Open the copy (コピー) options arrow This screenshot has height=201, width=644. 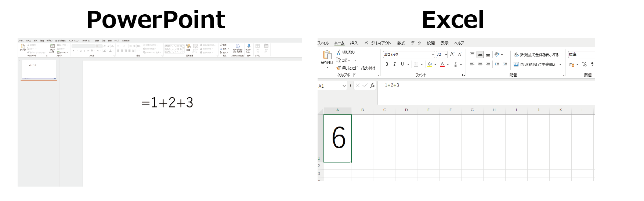pos(355,60)
